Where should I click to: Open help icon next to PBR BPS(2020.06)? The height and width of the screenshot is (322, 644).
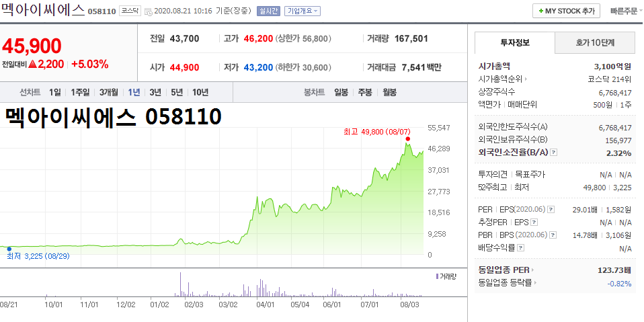554,235
